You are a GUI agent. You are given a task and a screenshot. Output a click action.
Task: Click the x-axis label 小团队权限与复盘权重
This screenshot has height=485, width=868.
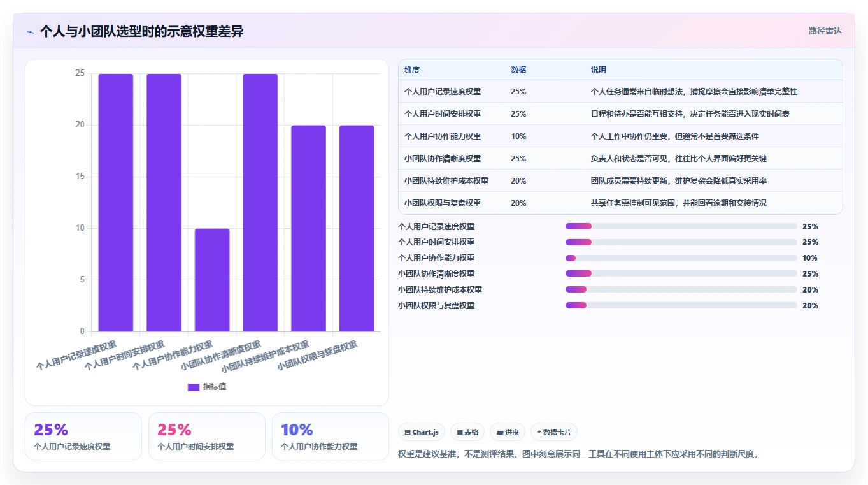click(317, 356)
